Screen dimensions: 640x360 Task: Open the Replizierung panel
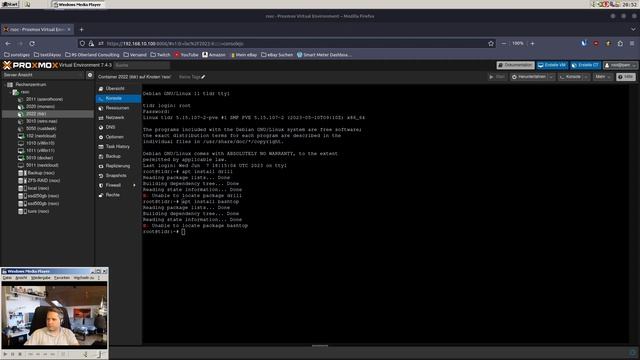click(118, 166)
